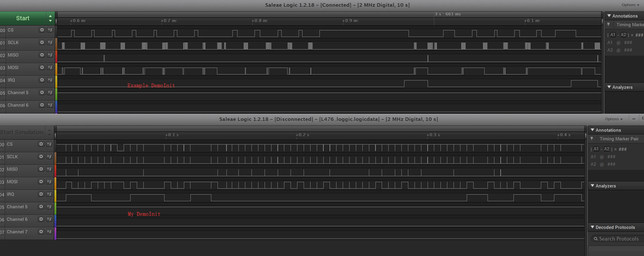This screenshot has width=644, height=256.
Task: Place the A1 timing marker in bottom window
Action: [596, 149]
